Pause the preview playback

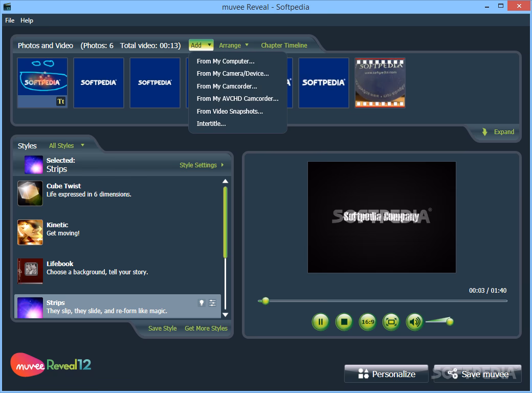click(320, 321)
